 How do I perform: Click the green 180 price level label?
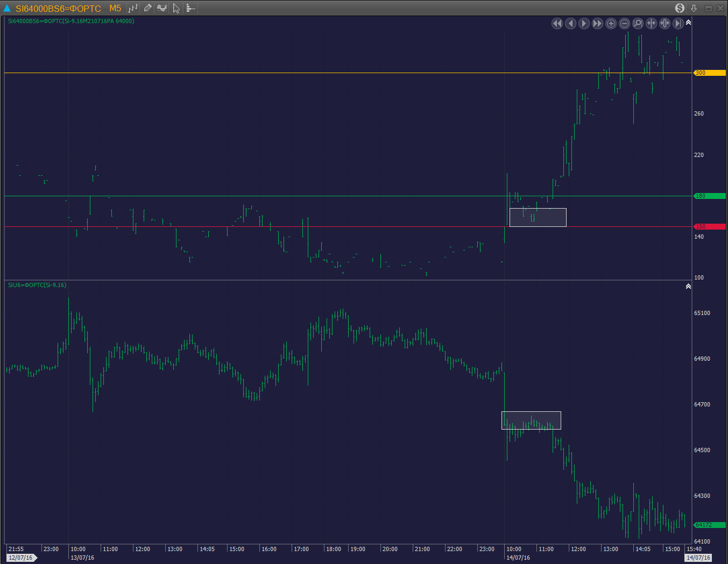point(709,196)
